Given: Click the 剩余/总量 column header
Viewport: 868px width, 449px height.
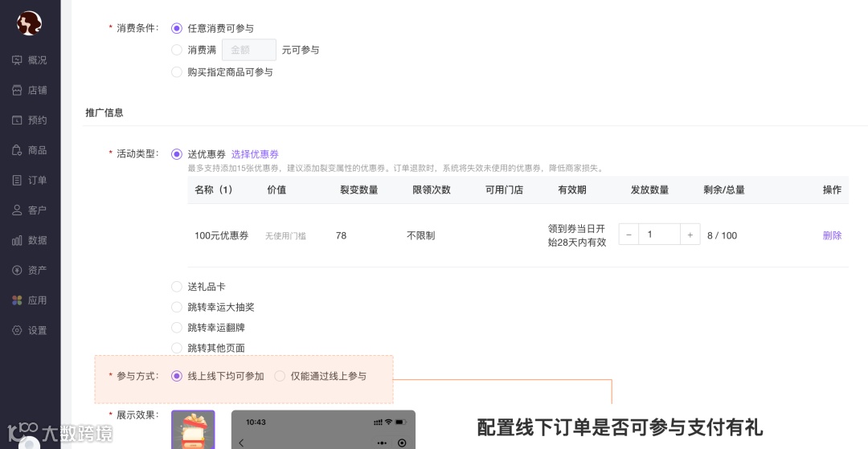Looking at the screenshot, I should (724, 190).
